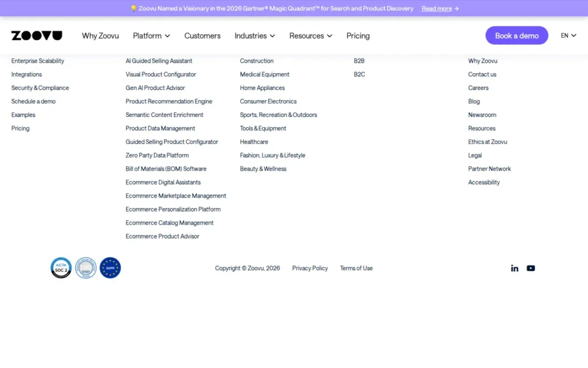Image resolution: width=588 pixels, height=368 pixels.
Task: Expand the Platform dropdown menu
Action: pos(152,36)
